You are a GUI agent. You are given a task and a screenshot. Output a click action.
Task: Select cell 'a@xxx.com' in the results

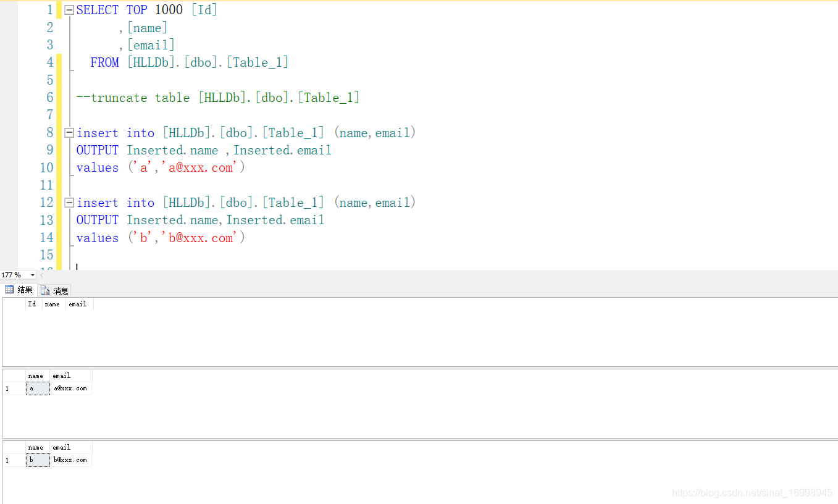click(x=70, y=388)
